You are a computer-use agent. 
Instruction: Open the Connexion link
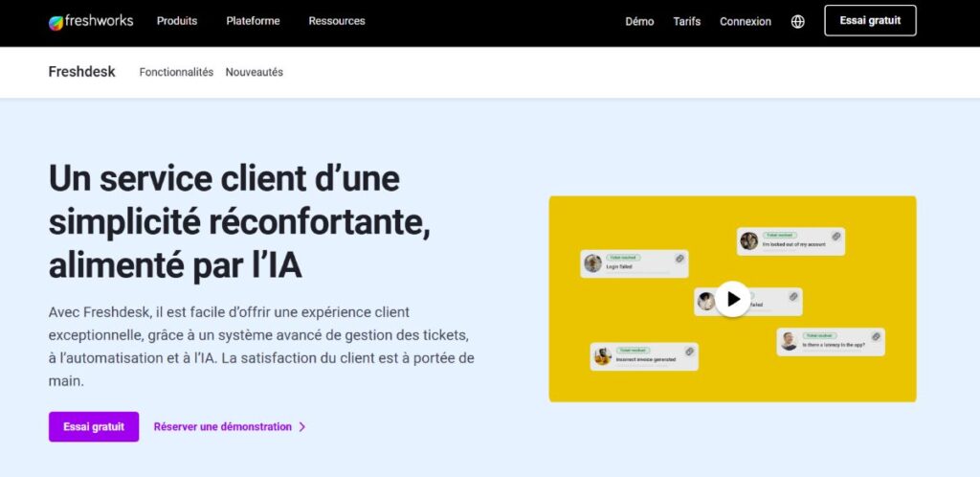(746, 21)
